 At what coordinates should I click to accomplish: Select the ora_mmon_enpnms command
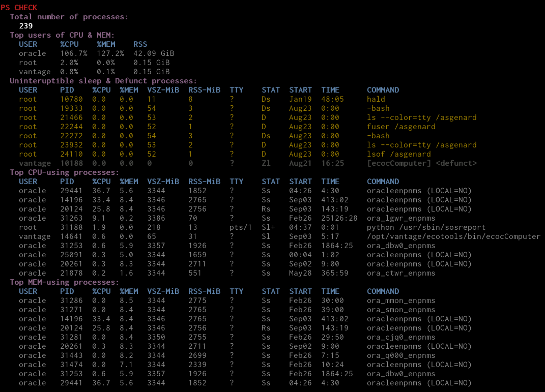click(x=401, y=300)
